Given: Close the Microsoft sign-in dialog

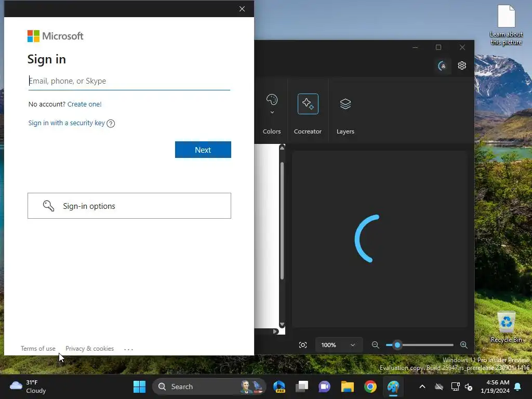Looking at the screenshot, I should (242, 9).
